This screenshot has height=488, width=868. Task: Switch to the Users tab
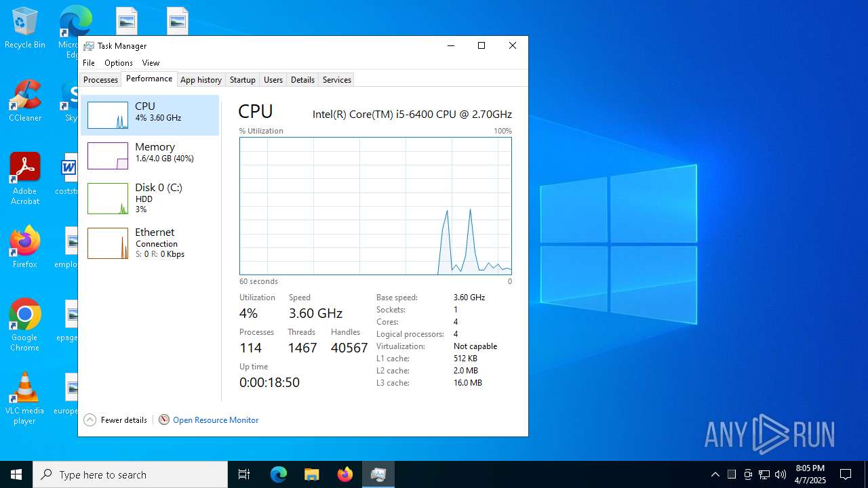[273, 80]
